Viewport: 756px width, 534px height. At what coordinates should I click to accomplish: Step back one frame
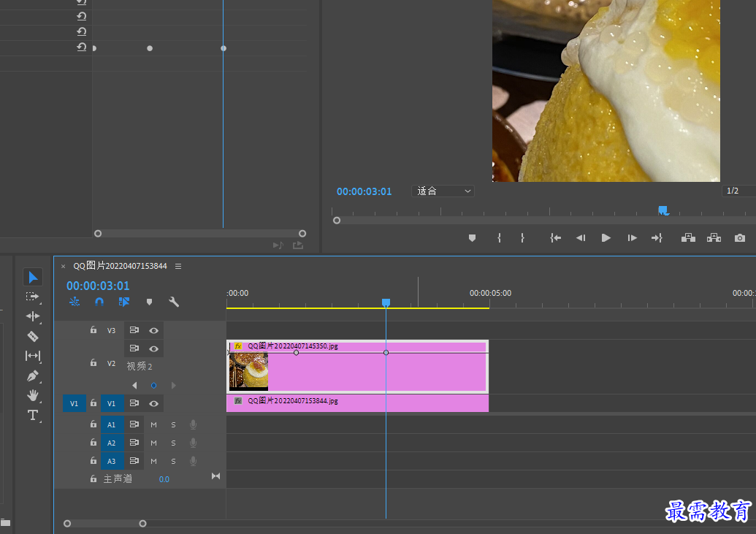[581, 238]
